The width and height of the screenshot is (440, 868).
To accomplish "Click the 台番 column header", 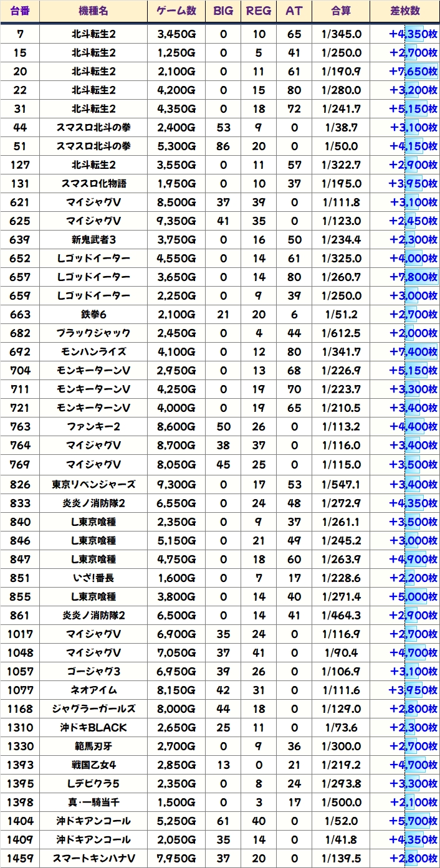I will click(20, 11).
